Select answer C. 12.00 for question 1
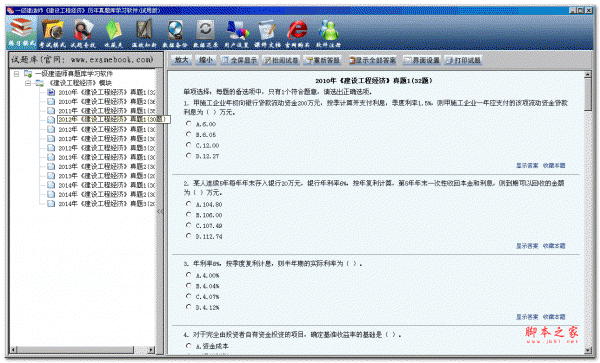Viewport: 600px width, 363px height. [188, 145]
